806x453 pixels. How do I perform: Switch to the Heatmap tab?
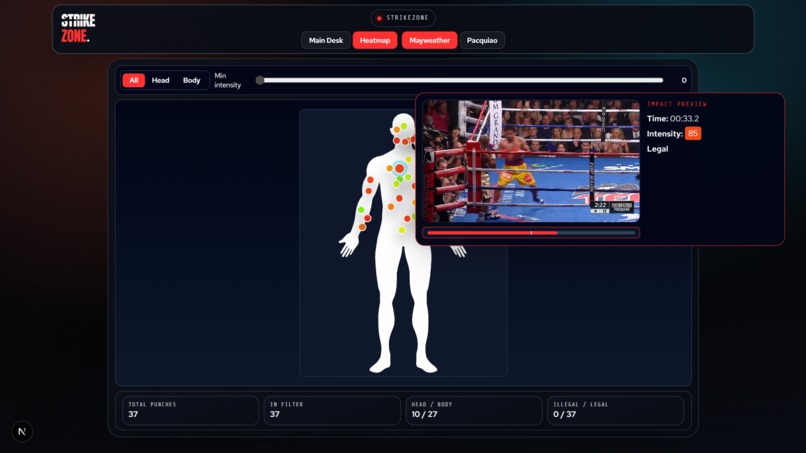point(375,40)
